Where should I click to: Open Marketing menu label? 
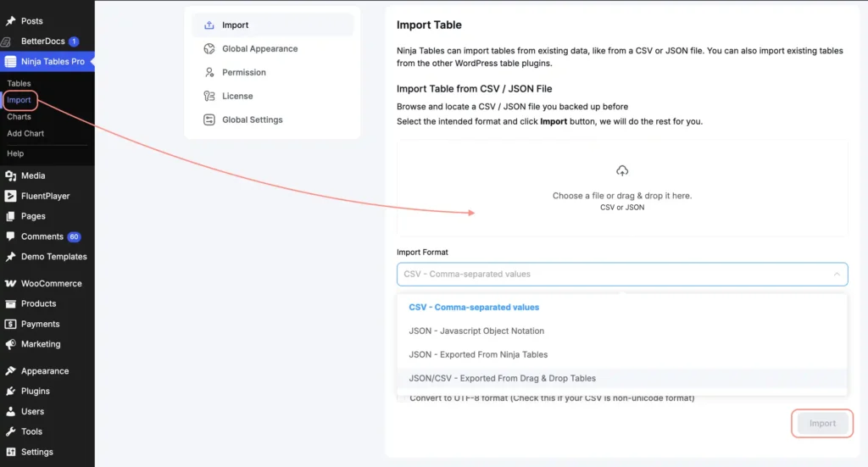(x=41, y=344)
